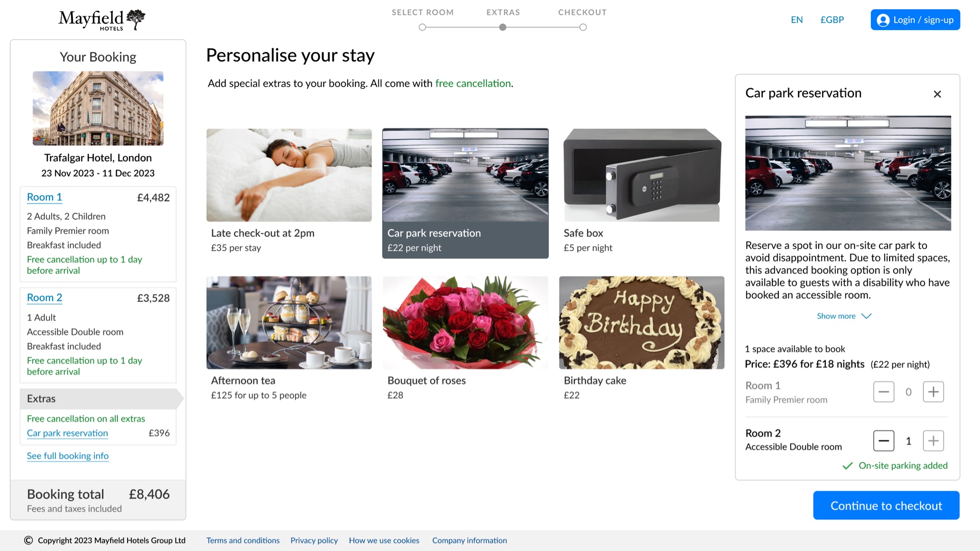Screen dimensions: 980x551
Task: Close the Car park reservation panel
Action: click(937, 94)
